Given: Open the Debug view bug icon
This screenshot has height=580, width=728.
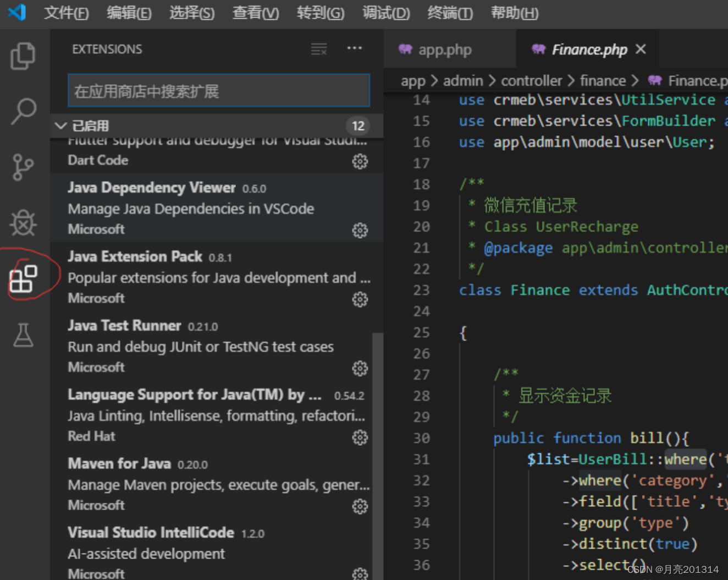Looking at the screenshot, I should 23,222.
